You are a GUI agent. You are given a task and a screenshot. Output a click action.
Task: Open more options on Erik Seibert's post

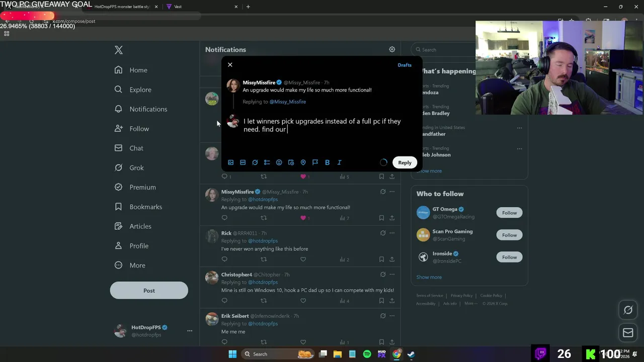[392, 316]
